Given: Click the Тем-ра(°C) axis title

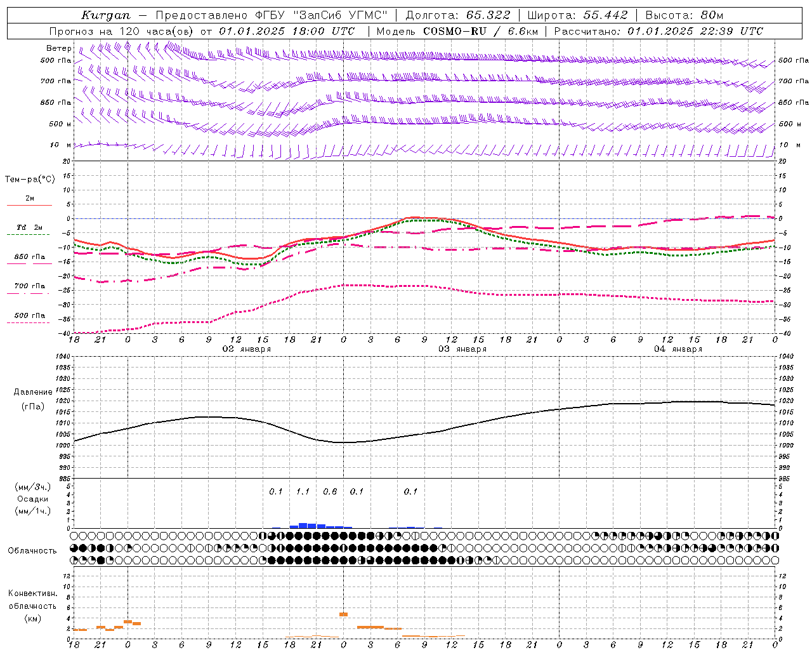Looking at the screenshot, I should [x=30, y=180].
